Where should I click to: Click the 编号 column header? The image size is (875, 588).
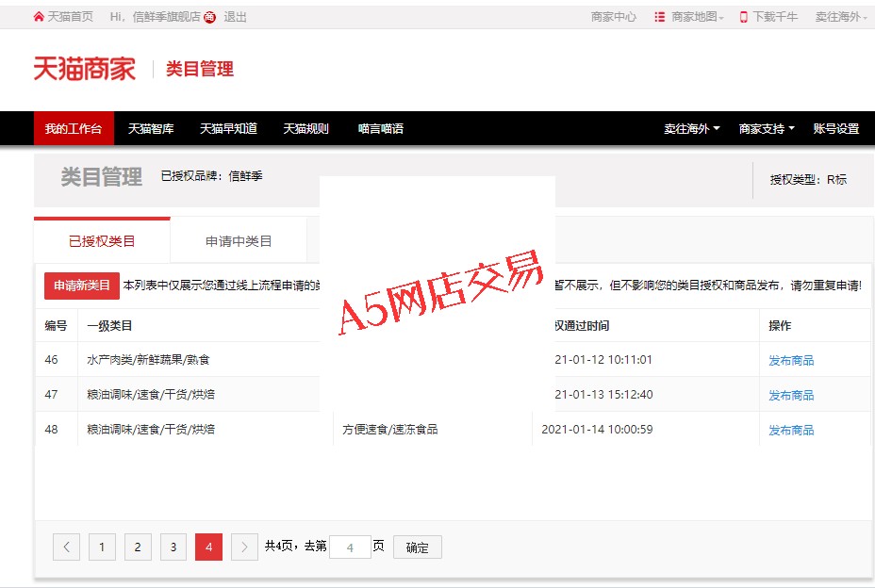click(x=56, y=326)
